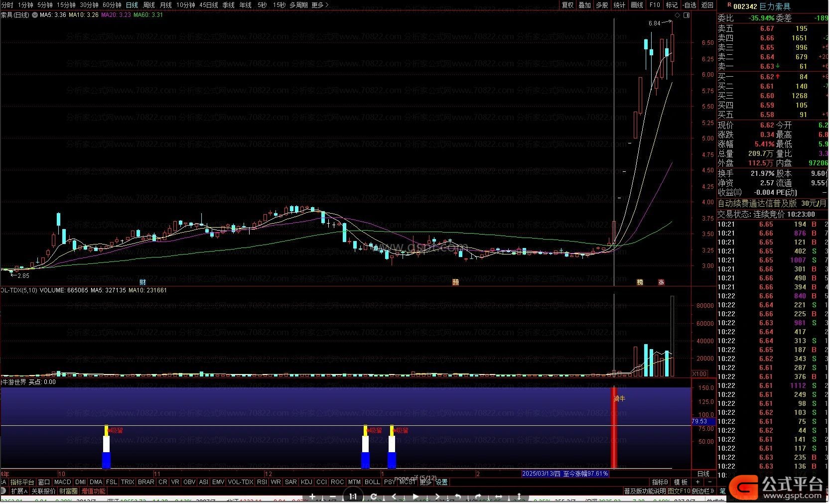The height and width of the screenshot is (504, 831).
Task: Click the red R badge before stock code 002342
Action: coord(729,5)
